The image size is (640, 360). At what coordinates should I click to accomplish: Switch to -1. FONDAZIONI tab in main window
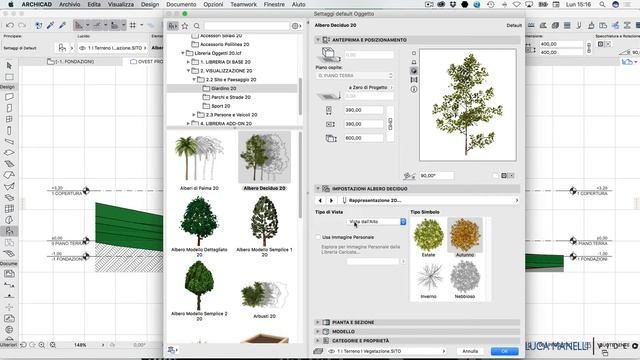71,62
